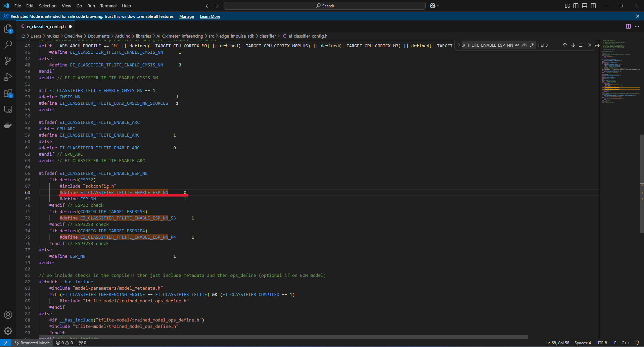Open the C++ language mode selector
This screenshot has height=347, width=644.
[625, 343]
